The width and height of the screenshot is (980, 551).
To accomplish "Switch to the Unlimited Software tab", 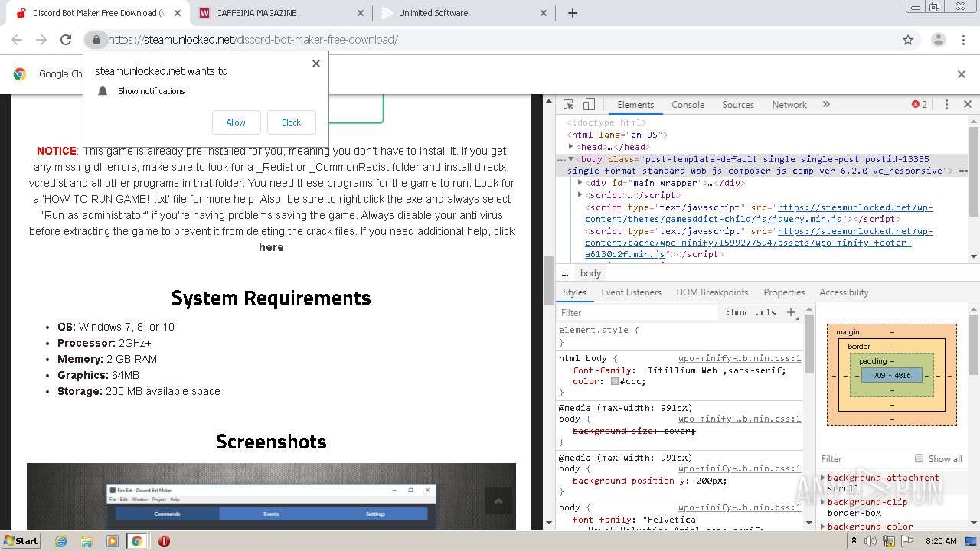I will coord(464,13).
